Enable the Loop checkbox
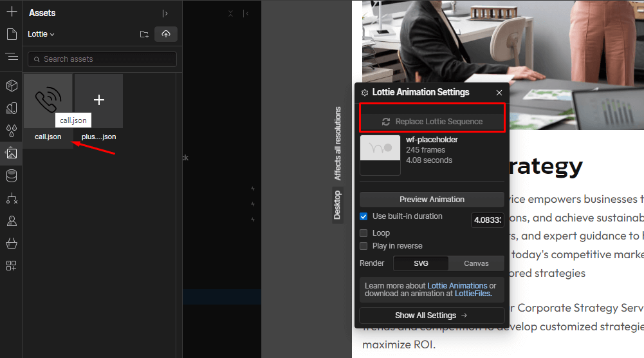 tap(363, 233)
